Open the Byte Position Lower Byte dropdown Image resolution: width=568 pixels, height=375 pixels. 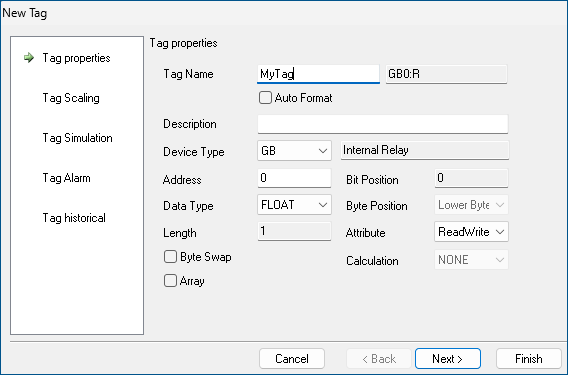[471, 205]
